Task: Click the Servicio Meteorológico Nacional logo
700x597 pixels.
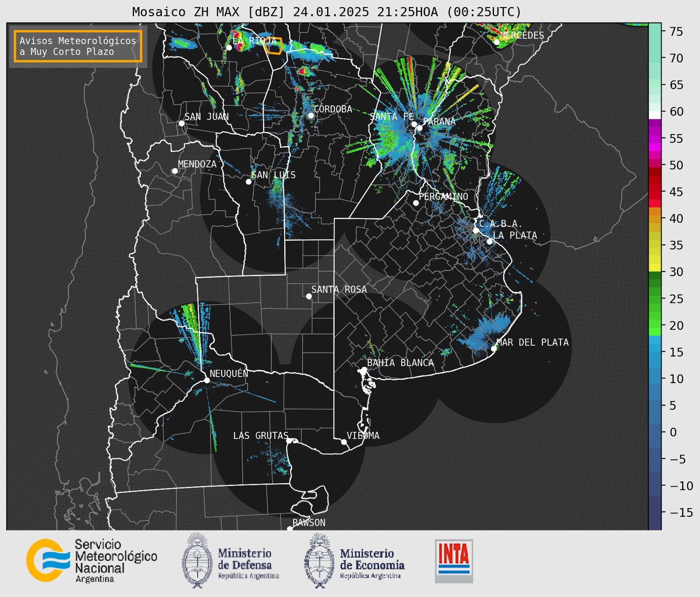Action: 92,560
